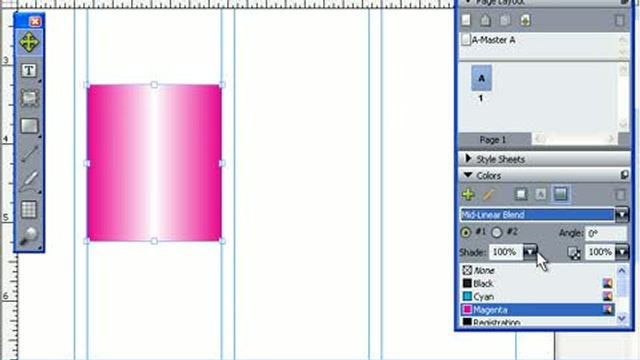Click the blank facing page icon
The image size is (640, 360).
pos(485,20)
